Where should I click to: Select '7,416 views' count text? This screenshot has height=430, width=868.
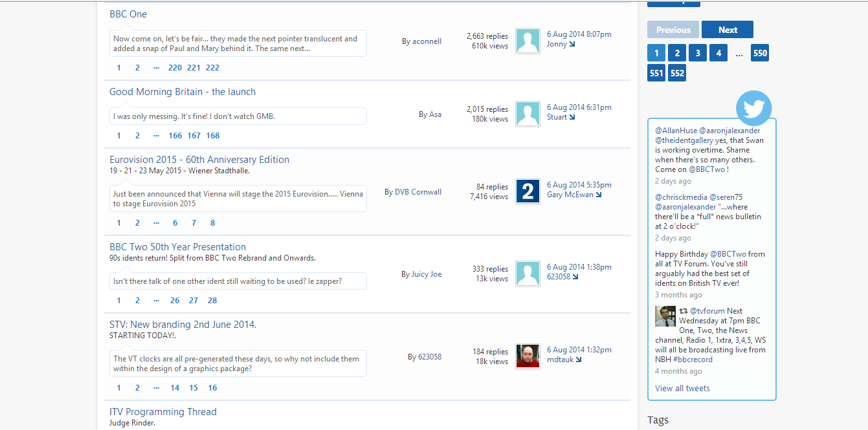pos(489,197)
